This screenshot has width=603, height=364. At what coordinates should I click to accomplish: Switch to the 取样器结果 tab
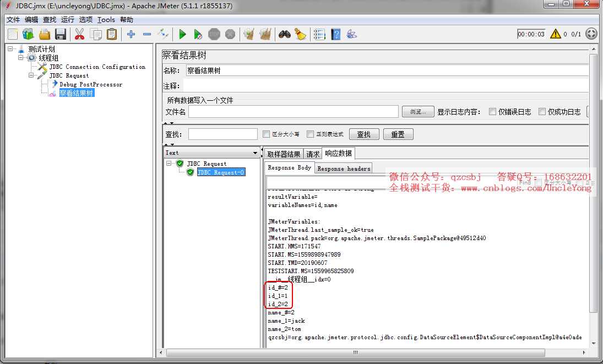tap(284, 154)
